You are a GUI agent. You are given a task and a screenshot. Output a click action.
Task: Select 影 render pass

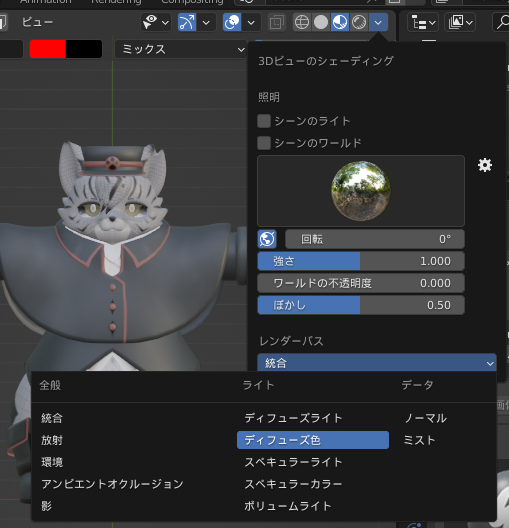(46, 506)
